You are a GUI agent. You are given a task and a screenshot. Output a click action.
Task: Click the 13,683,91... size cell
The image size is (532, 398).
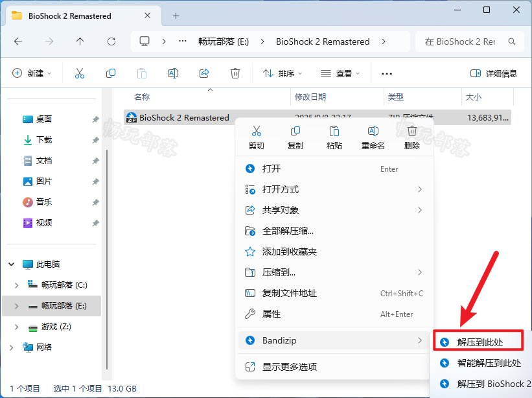click(x=488, y=118)
